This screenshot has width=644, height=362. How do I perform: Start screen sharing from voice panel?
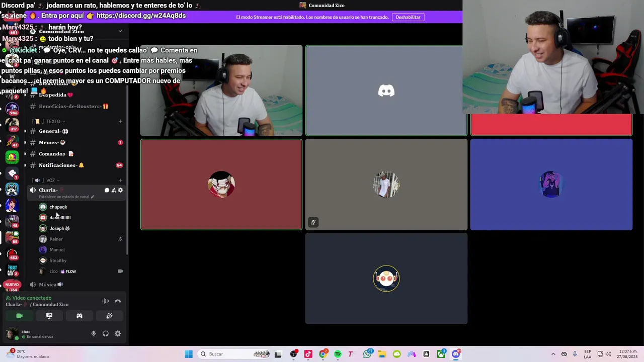coord(49,316)
